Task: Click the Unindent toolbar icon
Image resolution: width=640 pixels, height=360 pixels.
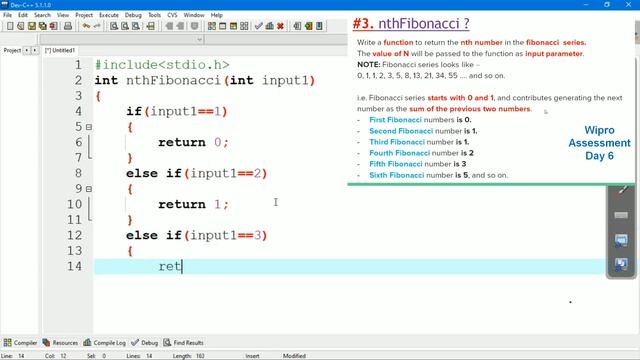Action: pyautogui.click(x=180, y=26)
